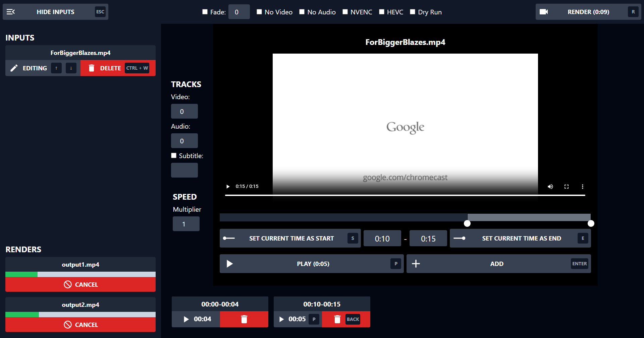Open the video player more options menu

click(x=583, y=187)
